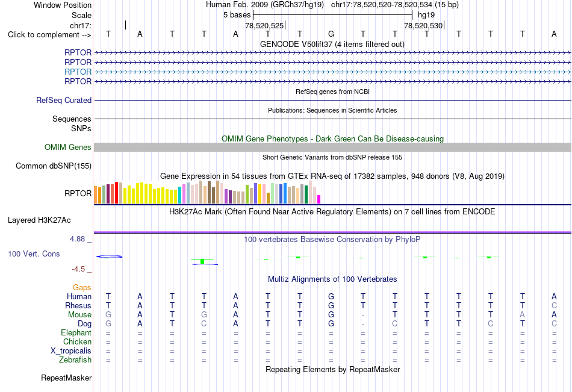
Task: Click the light-blue RPTOR transcript arrow line
Action: pyautogui.click(x=332, y=72)
